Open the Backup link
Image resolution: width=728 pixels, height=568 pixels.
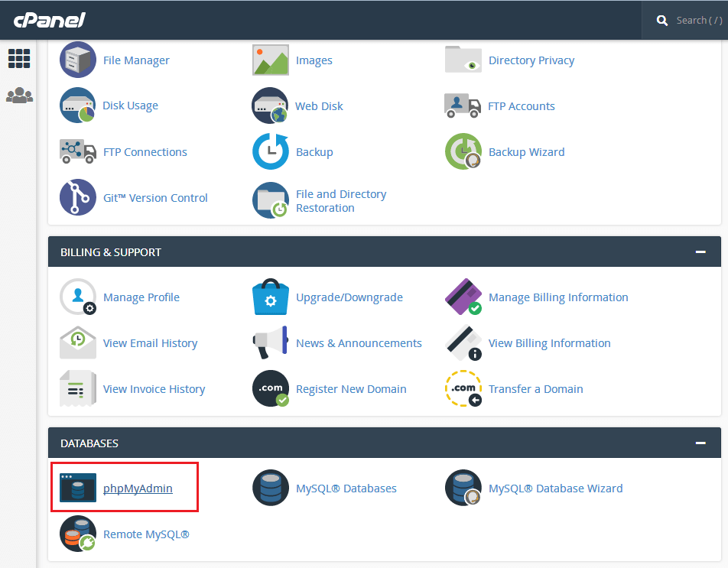[314, 152]
